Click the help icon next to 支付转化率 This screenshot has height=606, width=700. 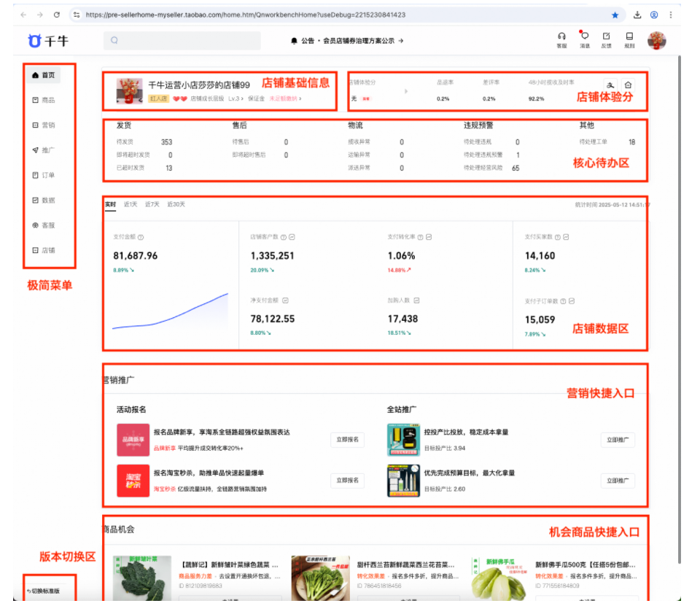click(x=420, y=237)
